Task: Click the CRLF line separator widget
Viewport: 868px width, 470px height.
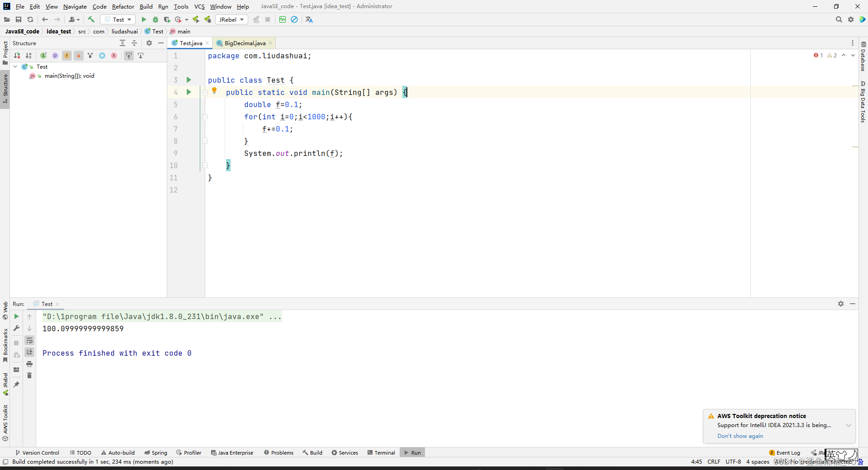Action: 714,461
